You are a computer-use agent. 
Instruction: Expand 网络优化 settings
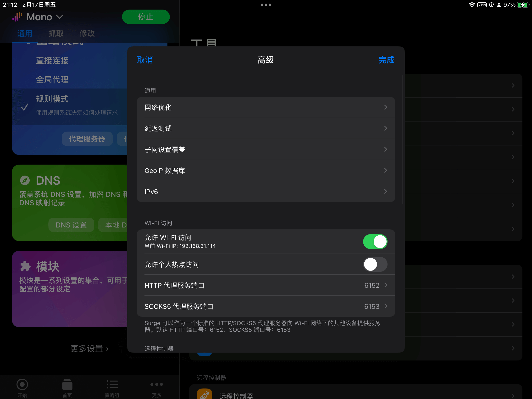[x=266, y=107]
